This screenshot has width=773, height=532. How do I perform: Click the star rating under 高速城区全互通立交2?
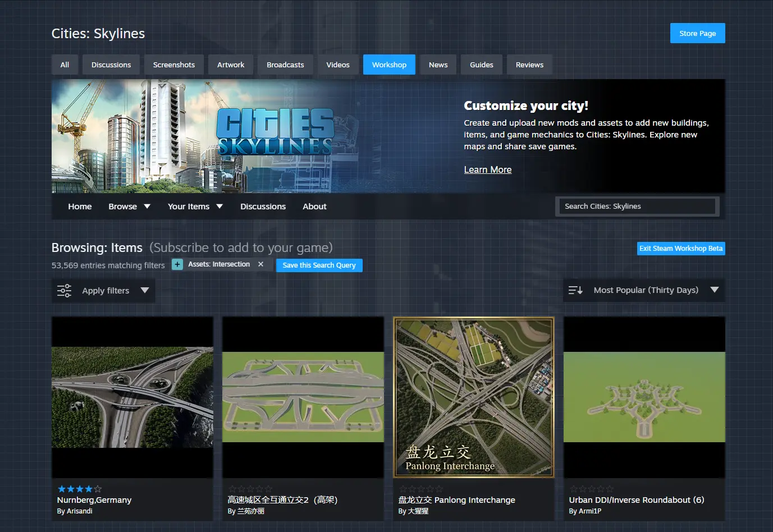click(x=250, y=489)
